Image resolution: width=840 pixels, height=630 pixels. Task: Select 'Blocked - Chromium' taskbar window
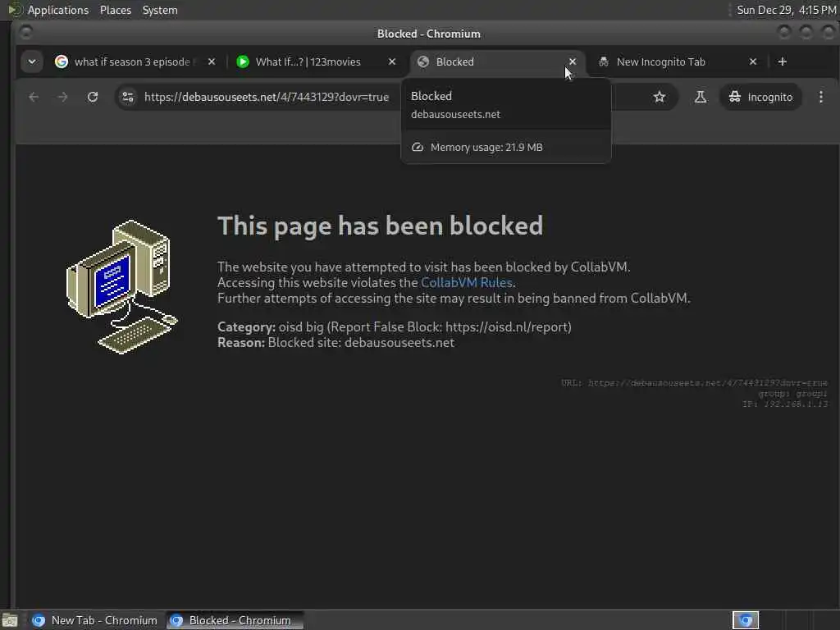[234, 620]
